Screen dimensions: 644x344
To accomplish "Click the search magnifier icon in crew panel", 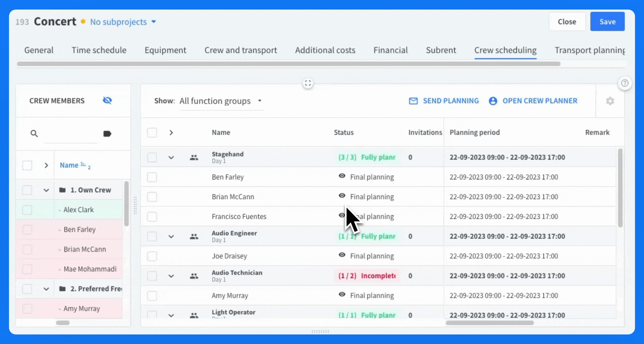I will click(x=34, y=133).
